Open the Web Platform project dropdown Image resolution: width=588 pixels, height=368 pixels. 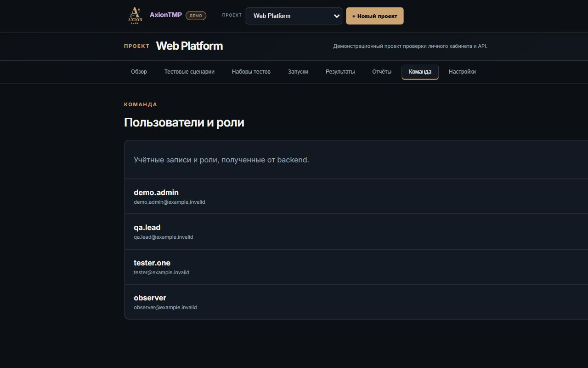tap(294, 16)
